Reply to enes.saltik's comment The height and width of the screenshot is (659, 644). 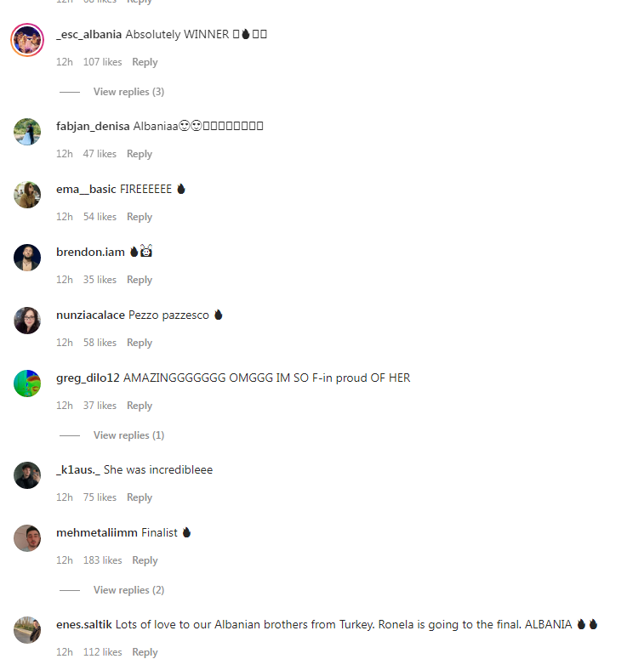click(145, 652)
